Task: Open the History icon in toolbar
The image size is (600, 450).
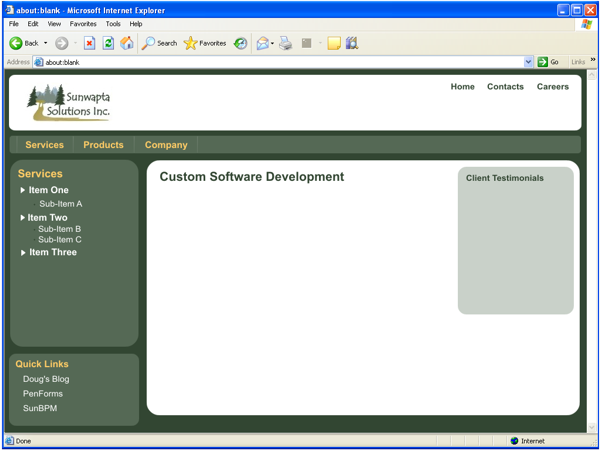Action: click(241, 43)
